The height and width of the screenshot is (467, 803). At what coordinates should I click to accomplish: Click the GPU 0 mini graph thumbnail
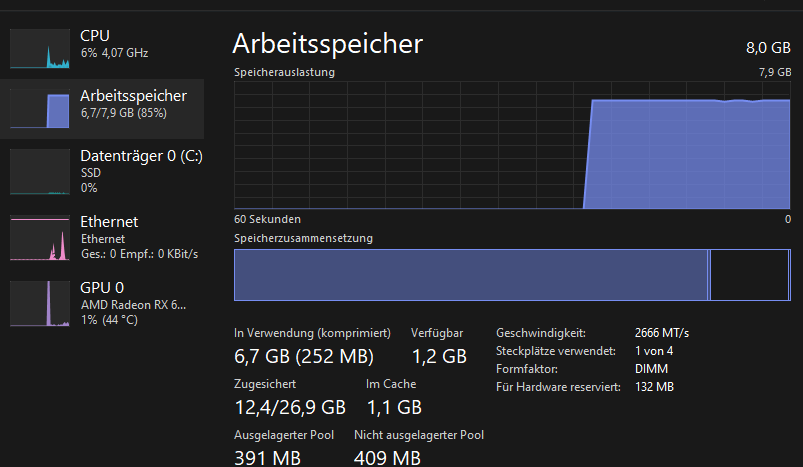40,303
